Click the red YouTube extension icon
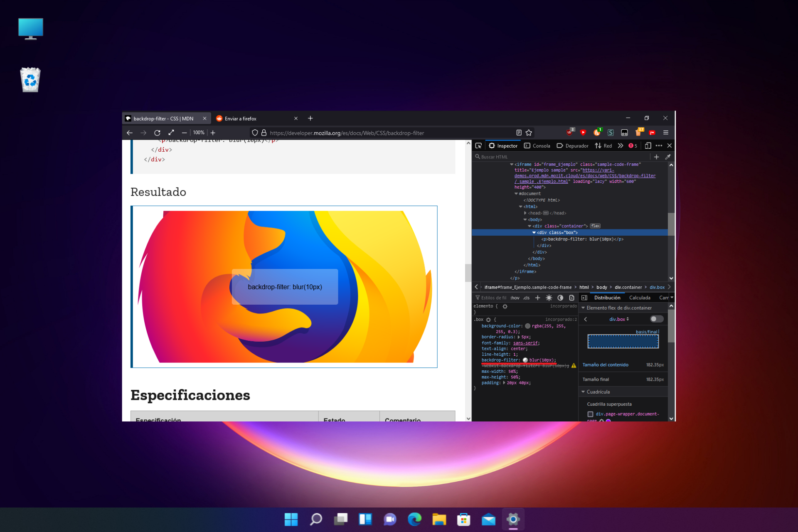The width and height of the screenshot is (798, 532). coord(583,133)
